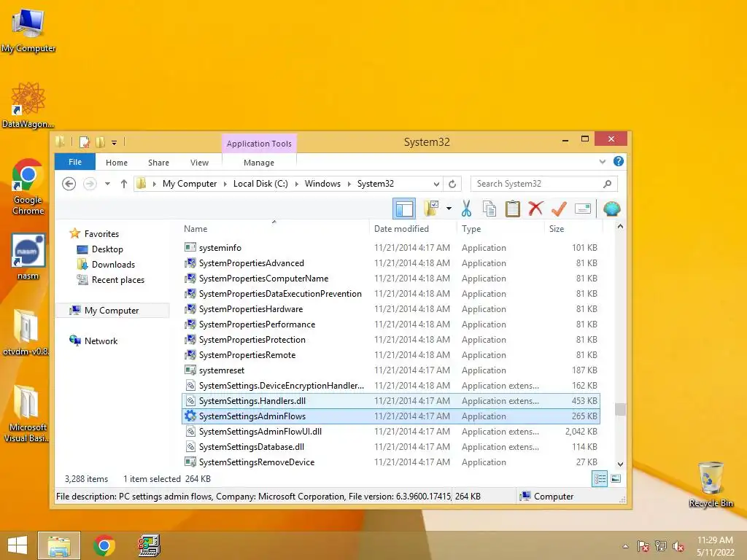Click the Application Tools contextual tab
The width and height of the screenshot is (747, 560).
(x=259, y=144)
